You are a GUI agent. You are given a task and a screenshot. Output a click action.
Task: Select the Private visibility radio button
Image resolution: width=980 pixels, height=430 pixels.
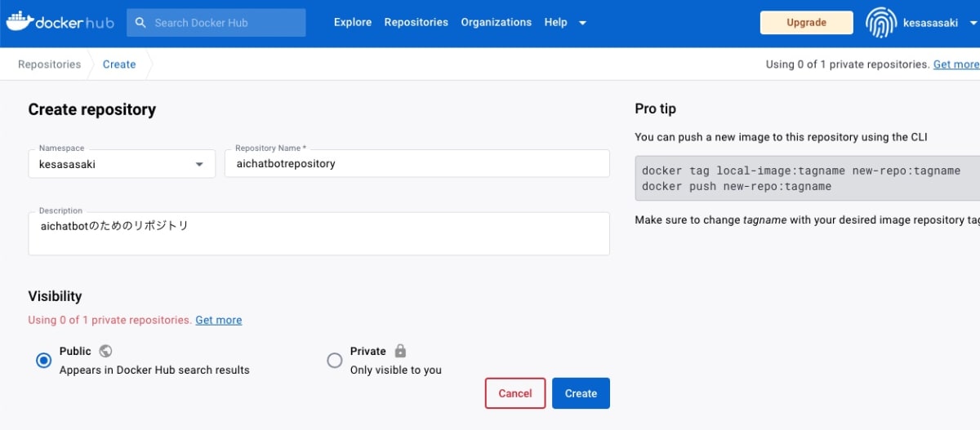coord(335,361)
